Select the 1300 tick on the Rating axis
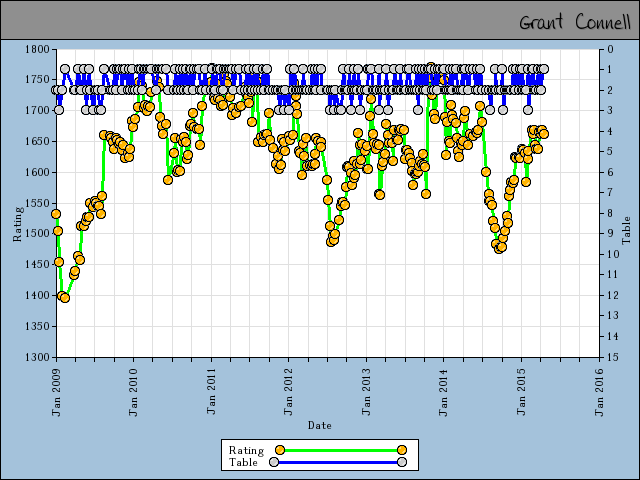 pos(37,357)
